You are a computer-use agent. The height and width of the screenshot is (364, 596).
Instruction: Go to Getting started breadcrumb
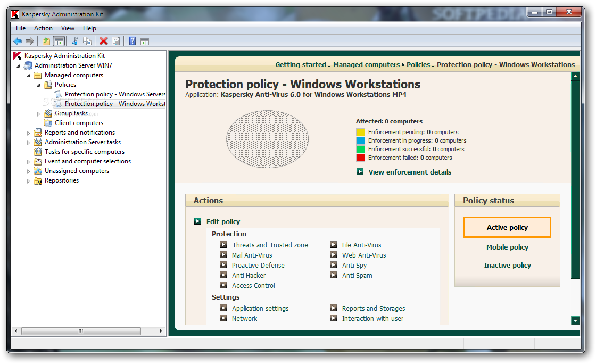tap(301, 64)
